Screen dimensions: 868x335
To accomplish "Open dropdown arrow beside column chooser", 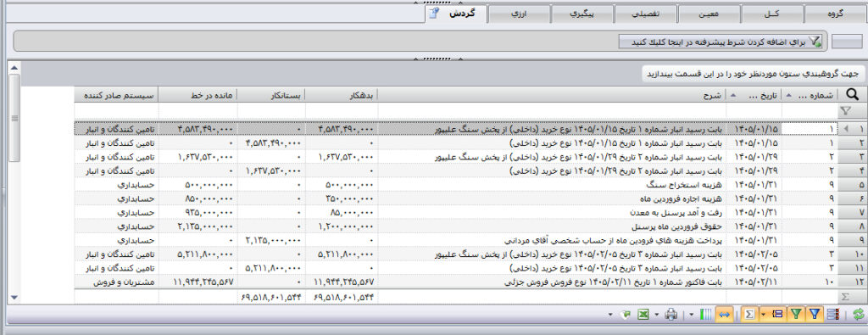I will 692,315.
